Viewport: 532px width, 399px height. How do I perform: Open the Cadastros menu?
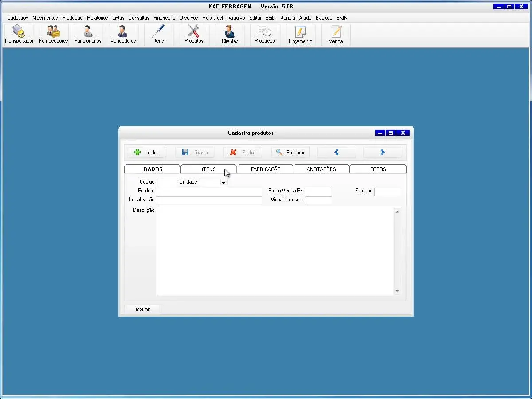pyautogui.click(x=18, y=18)
